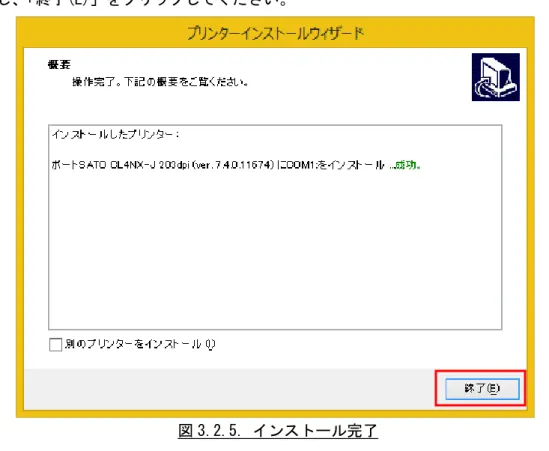Click the SATO CL4NX-J 203dpi install result line
This screenshot has height=451, width=549.
(x=236, y=165)
